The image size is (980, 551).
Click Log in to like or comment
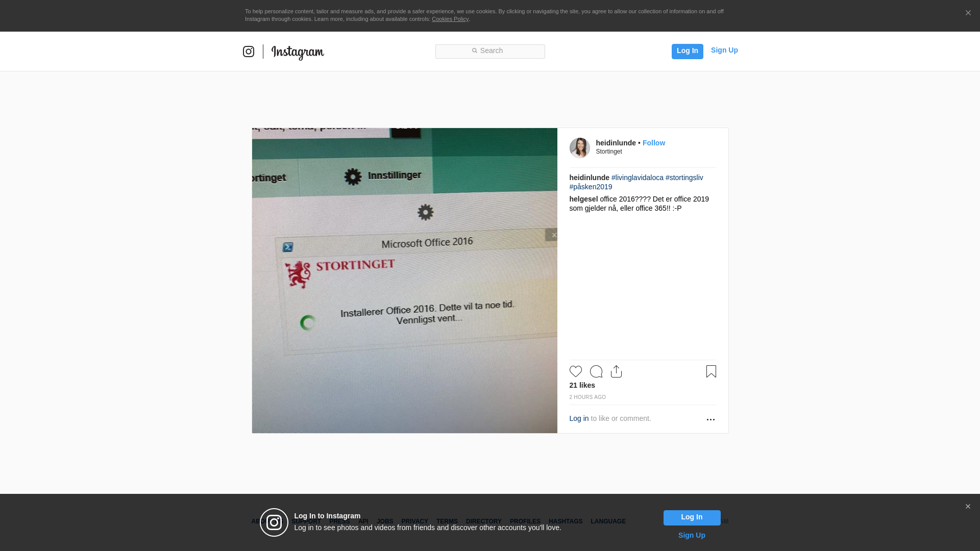[579, 418]
